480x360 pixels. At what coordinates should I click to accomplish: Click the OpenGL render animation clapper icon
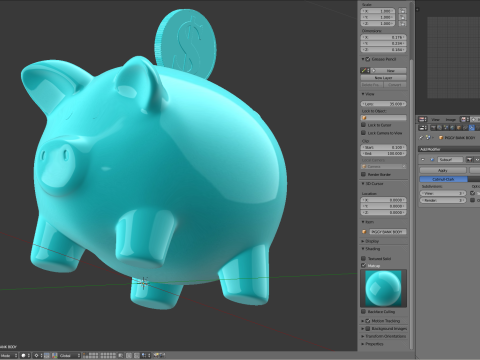(163, 356)
